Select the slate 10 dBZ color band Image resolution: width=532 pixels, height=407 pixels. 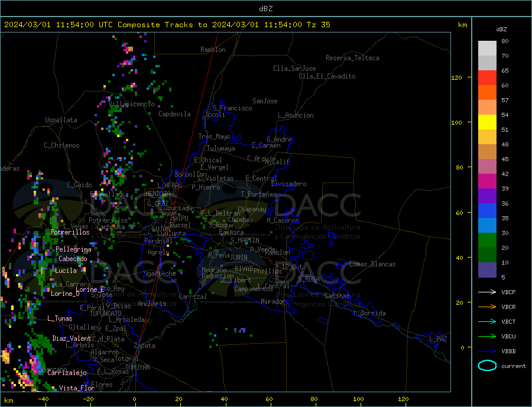(x=487, y=270)
